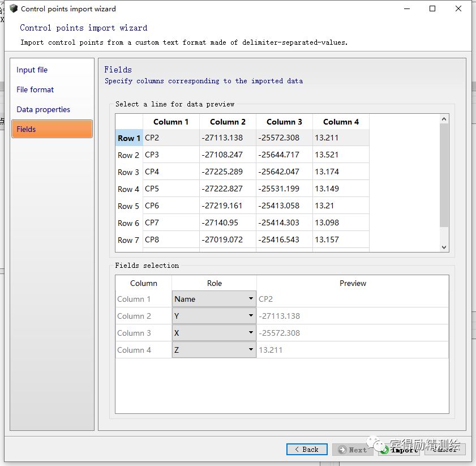Close the import wizard window
The width and height of the screenshot is (476, 466).
click(458, 8)
